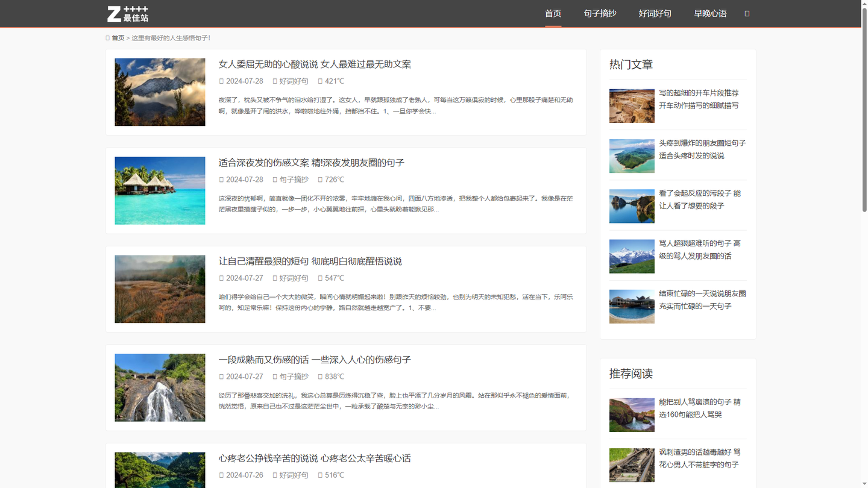The image size is (868, 488).
Task: Click view count 516℃
Action: [x=335, y=475]
